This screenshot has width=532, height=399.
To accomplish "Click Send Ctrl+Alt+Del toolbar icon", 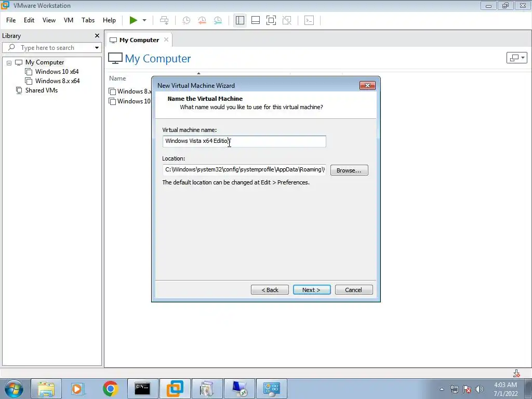I will (x=164, y=20).
